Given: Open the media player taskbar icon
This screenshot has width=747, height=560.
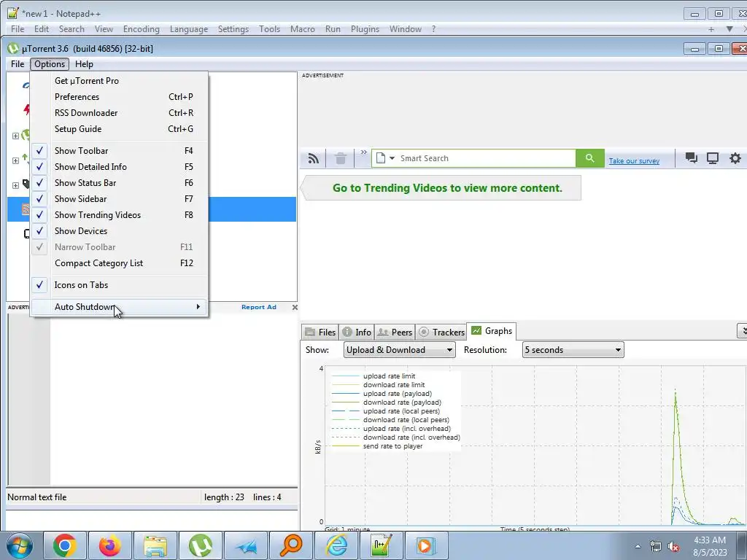Looking at the screenshot, I should tap(426, 545).
